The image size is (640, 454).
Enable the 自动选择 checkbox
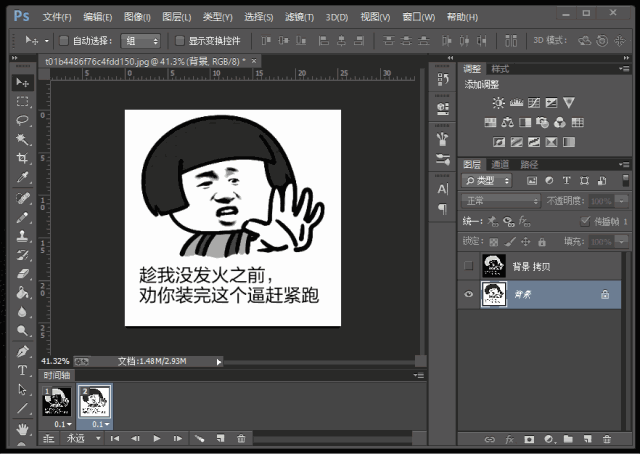point(64,41)
